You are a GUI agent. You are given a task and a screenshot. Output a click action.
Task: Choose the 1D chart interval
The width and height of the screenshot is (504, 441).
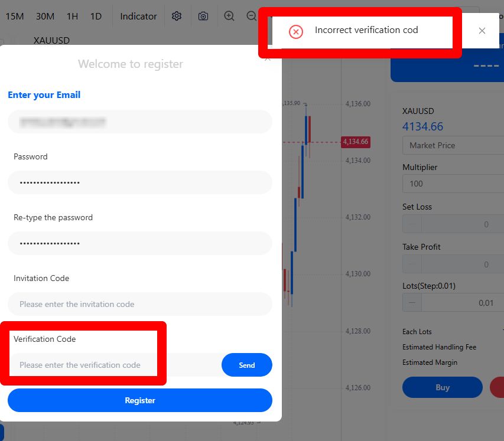tap(96, 16)
